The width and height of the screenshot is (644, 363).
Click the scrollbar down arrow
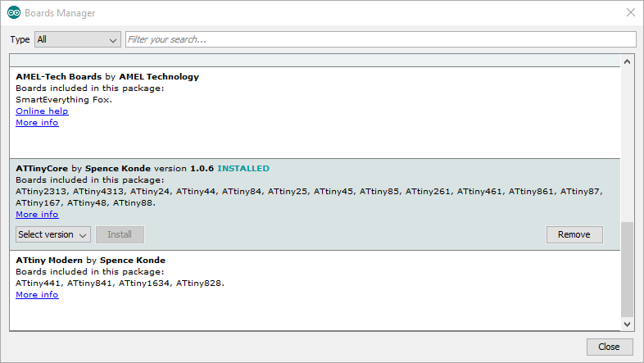pos(627,324)
